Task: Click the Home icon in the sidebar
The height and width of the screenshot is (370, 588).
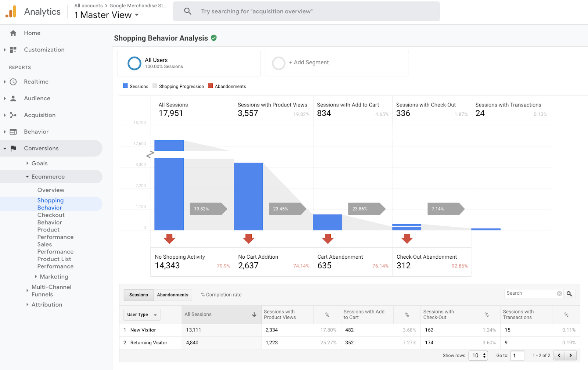Action: coord(13,33)
